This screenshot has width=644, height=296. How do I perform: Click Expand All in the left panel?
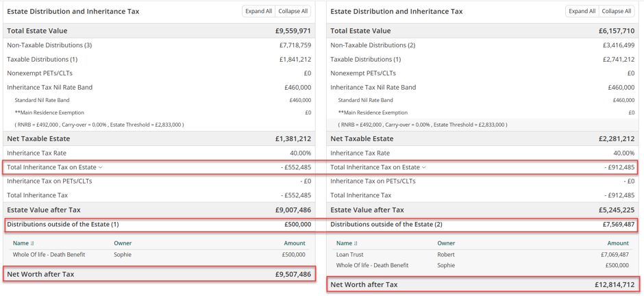[258, 12]
